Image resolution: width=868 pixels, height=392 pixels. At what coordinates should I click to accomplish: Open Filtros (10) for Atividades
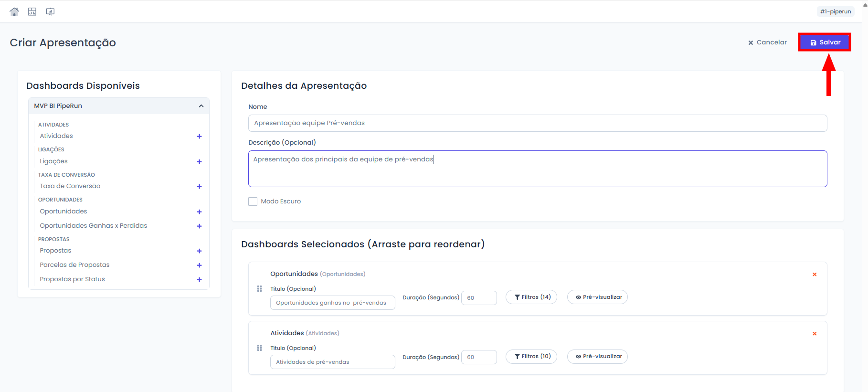point(531,357)
